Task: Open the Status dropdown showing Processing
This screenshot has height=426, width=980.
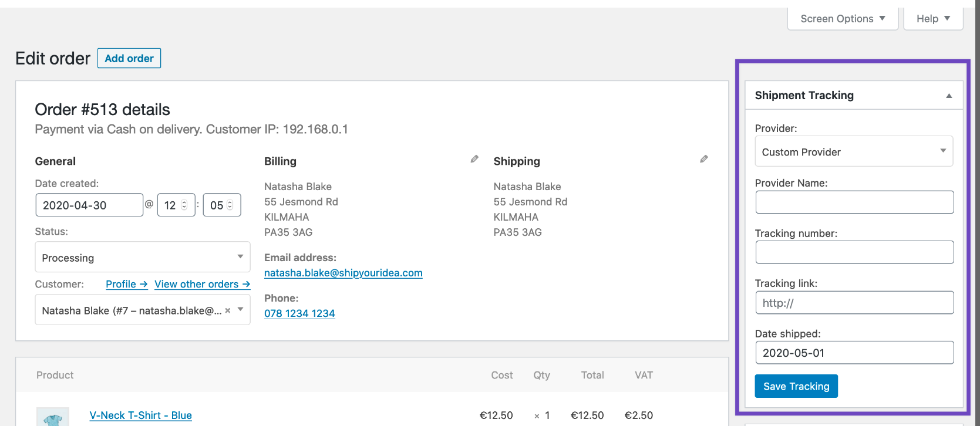Action: click(143, 258)
